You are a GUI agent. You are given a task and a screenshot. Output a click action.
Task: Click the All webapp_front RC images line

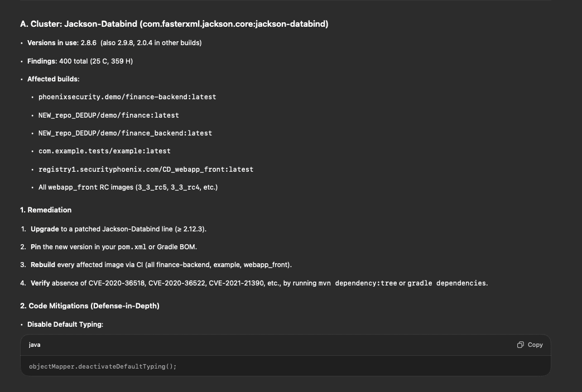[128, 187]
